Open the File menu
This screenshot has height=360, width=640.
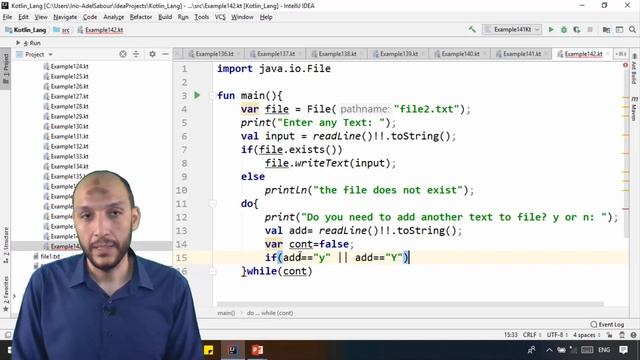pyautogui.click(x=7, y=17)
